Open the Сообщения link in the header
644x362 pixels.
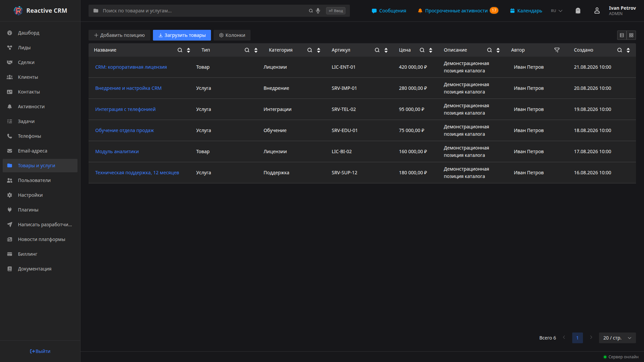pos(389,11)
